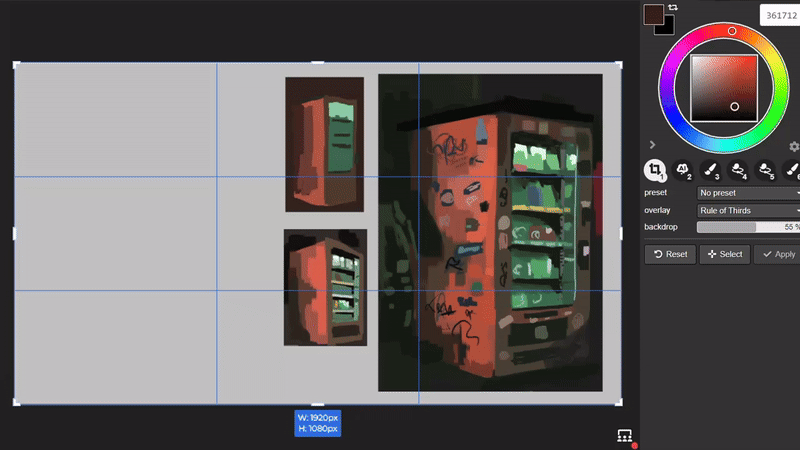This screenshot has height=450, width=800.
Task: Select the brush tool in slot 4
Action: [x=739, y=169]
